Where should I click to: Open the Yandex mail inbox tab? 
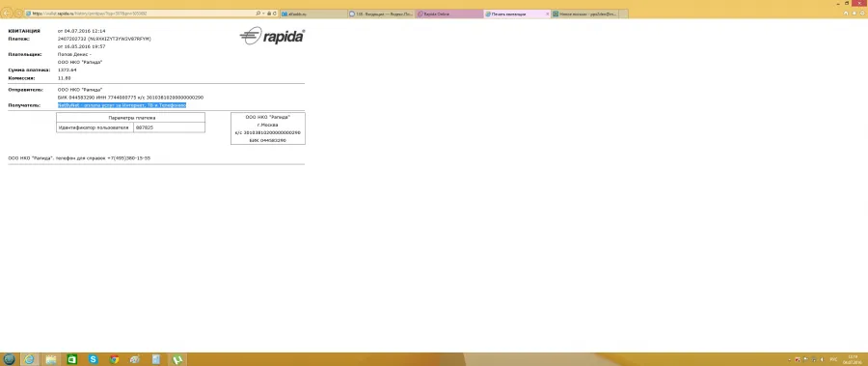click(x=382, y=14)
